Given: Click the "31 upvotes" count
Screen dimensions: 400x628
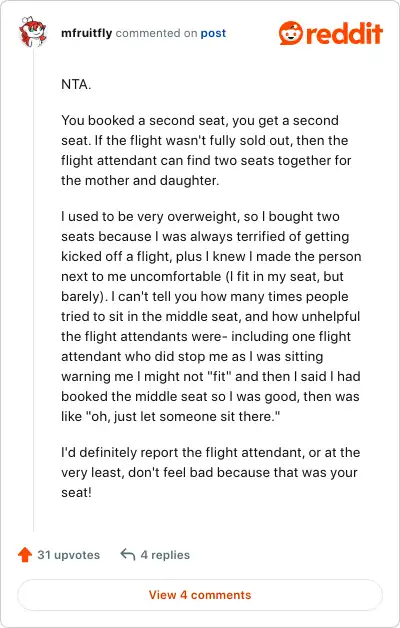Looking at the screenshot, I should pos(68,555).
